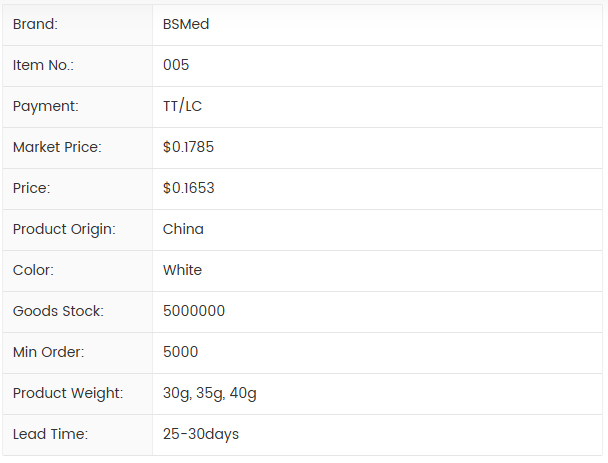Select the 005 item number value
This screenshot has width=608, height=463.
click(x=176, y=65)
